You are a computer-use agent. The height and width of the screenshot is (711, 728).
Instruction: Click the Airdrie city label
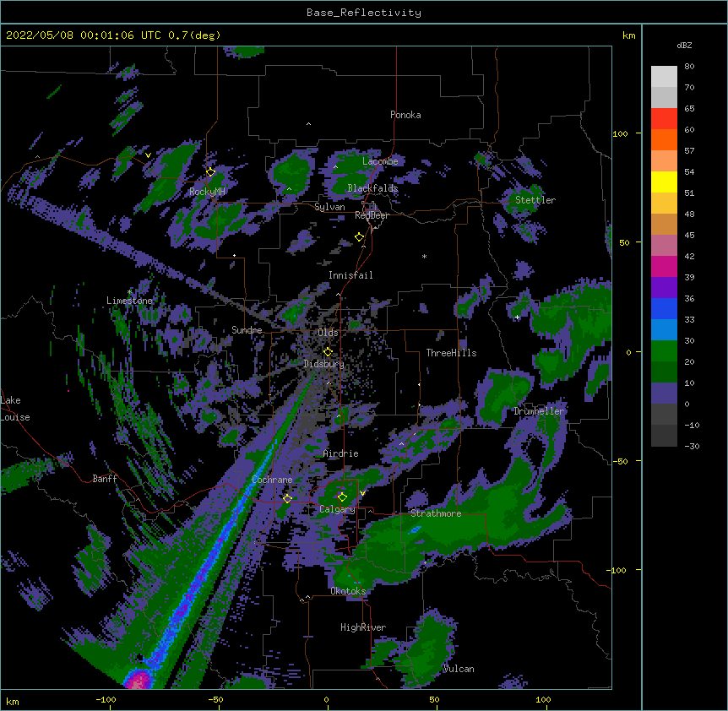tap(341, 453)
